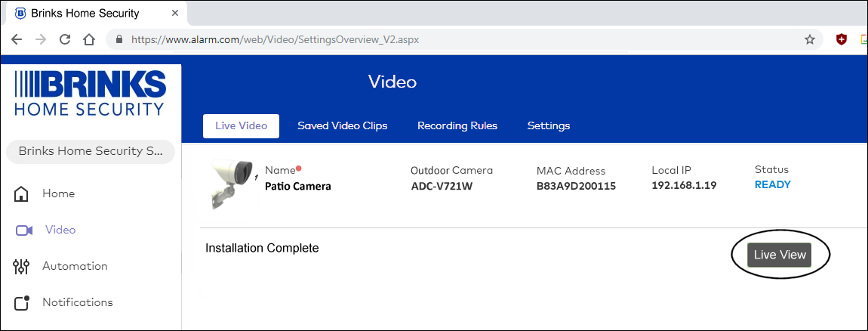Open Automation in the sidebar
Screen dimensions: 868x331
75,266
